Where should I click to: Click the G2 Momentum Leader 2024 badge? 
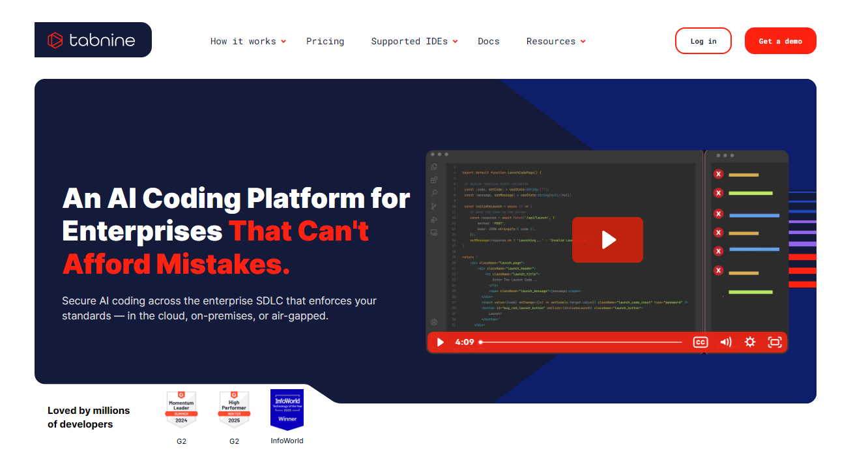coord(181,409)
